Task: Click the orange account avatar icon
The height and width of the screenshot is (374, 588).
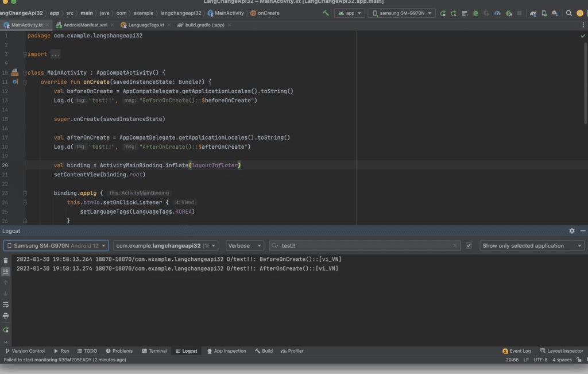Action: click(580, 13)
